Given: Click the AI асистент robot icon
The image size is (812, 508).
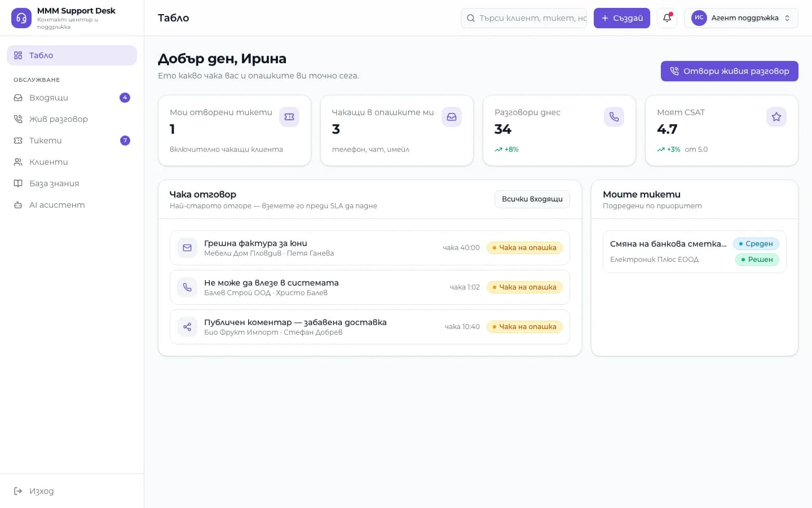Looking at the screenshot, I should coord(18,205).
